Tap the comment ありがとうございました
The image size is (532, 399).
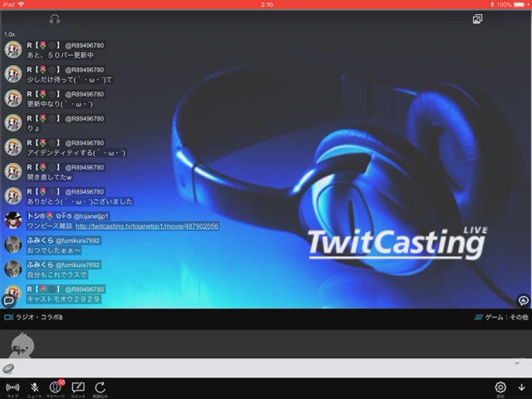80,201
